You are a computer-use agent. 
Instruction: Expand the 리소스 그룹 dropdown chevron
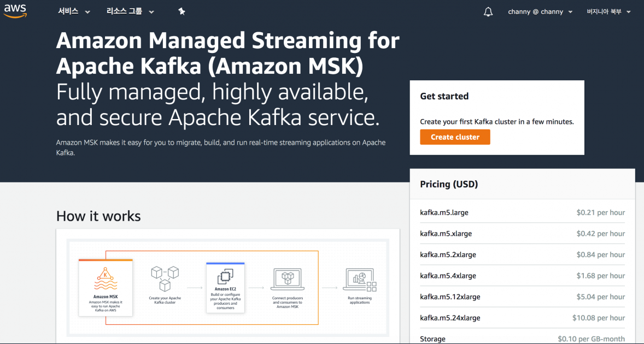tap(151, 11)
